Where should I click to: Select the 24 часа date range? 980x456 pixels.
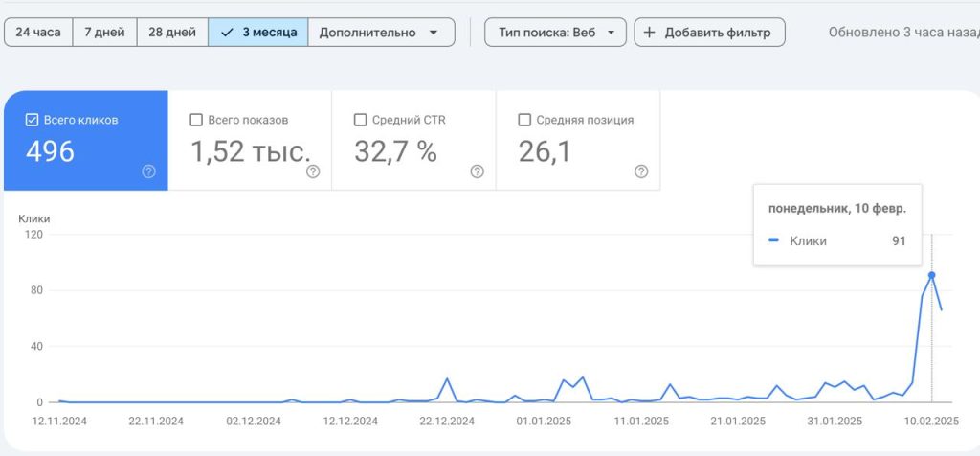[38, 33]
